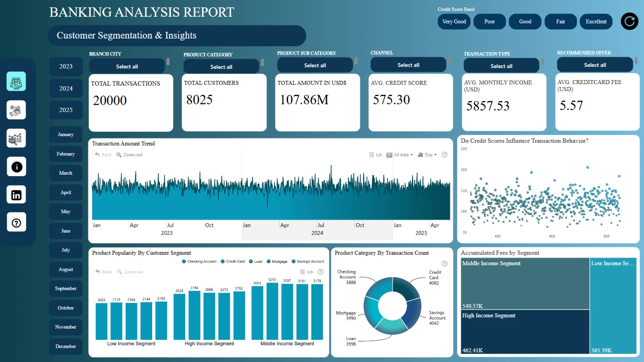The height and width of the screenshot is (362, 644).
Task: Filter by Good credit score band
Action: [x=525, y=21]
